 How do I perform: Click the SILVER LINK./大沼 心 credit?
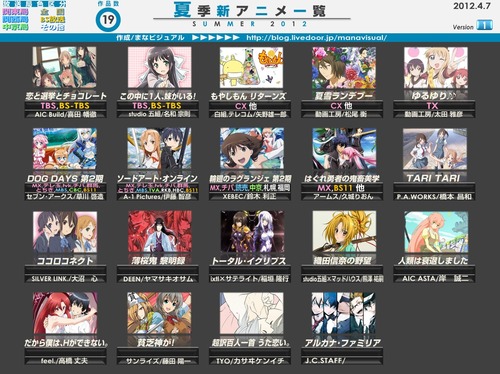coord(65,279)
